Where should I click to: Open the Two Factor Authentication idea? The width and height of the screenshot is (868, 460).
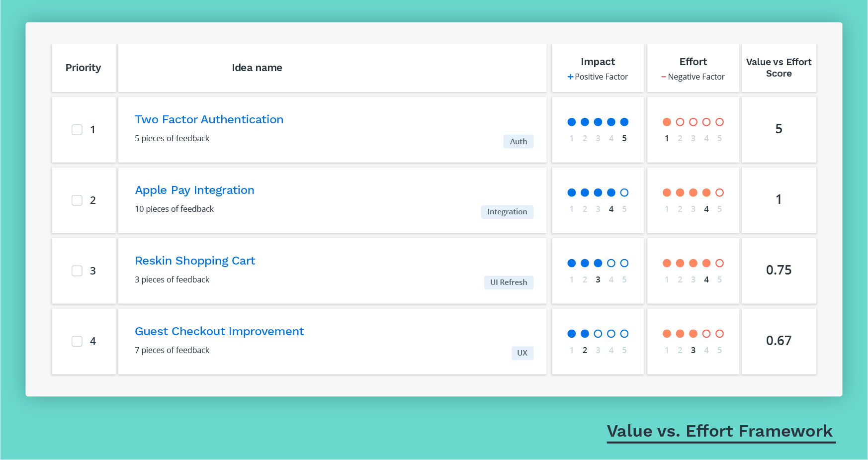point(209,119)
